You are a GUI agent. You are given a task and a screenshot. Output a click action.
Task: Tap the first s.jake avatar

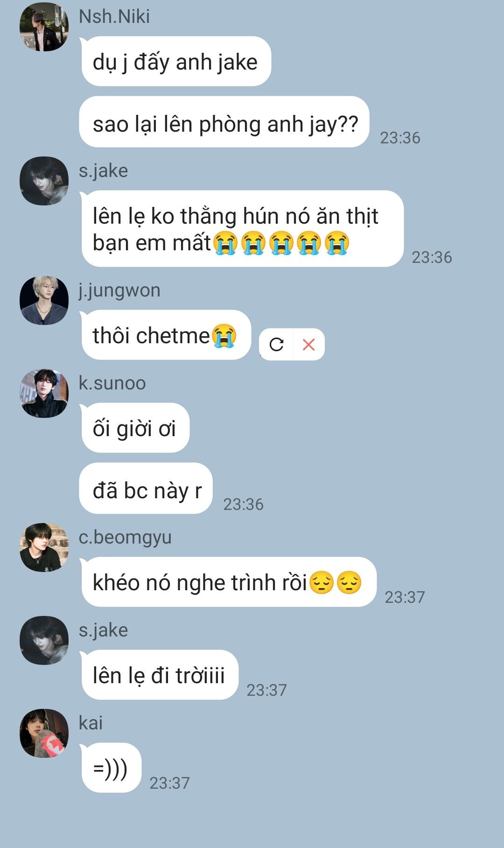44,181
